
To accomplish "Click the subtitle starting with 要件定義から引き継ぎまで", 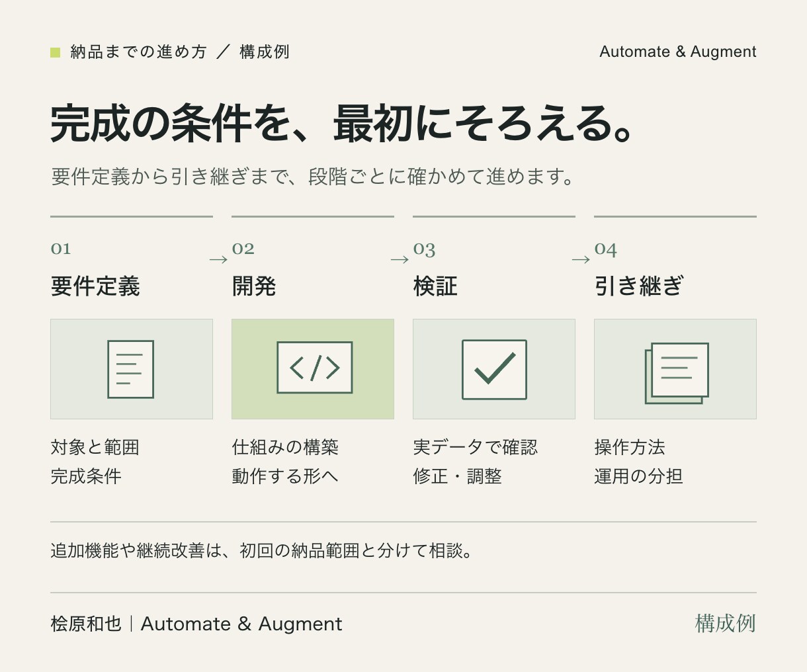I will pos(312,177).
